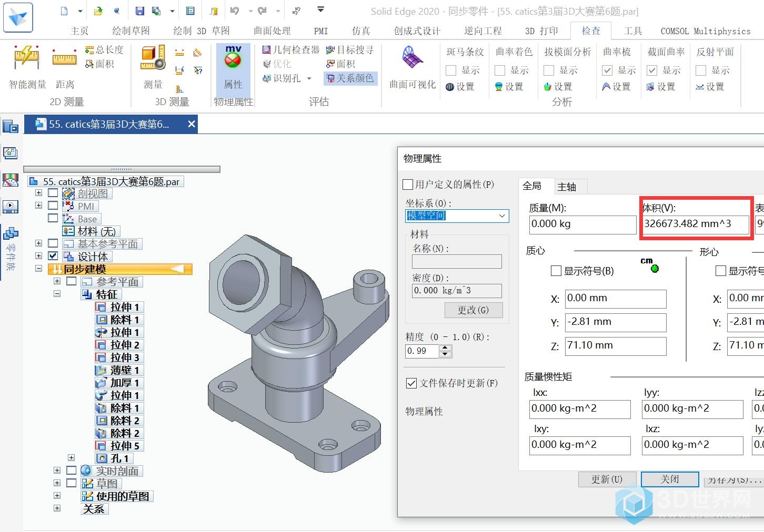Click the 质量(M) value field

pyautogui.click(x=582, y=224)
